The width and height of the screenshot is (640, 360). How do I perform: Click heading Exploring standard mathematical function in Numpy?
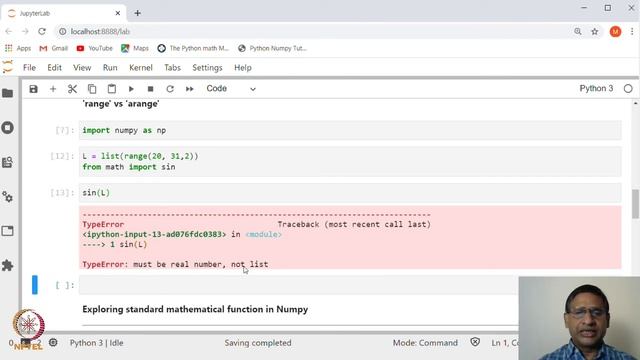click(x=195, y=309)
